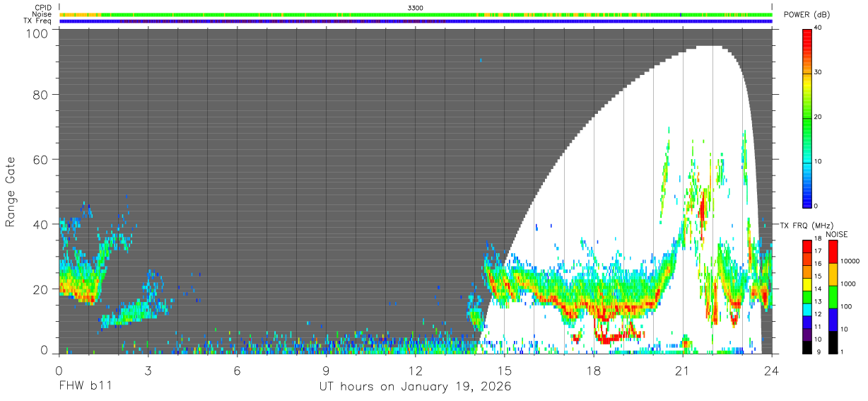Click the 12 tick on UT hours axis
Viewport: 868px width, 401px height.
click(x=416, y=370)
